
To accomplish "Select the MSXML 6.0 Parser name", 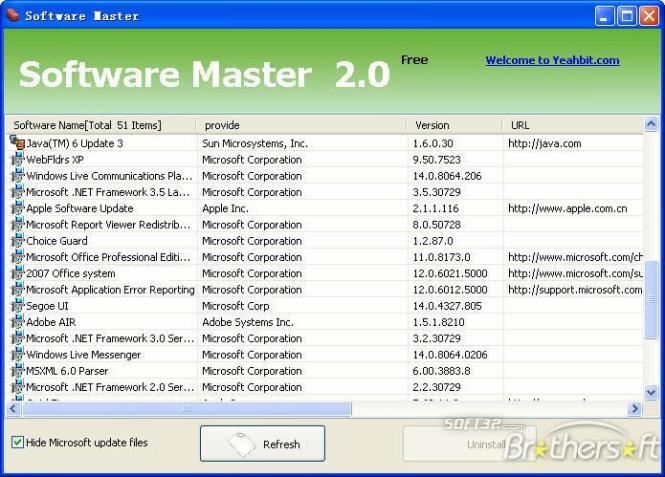I will 67,371.
